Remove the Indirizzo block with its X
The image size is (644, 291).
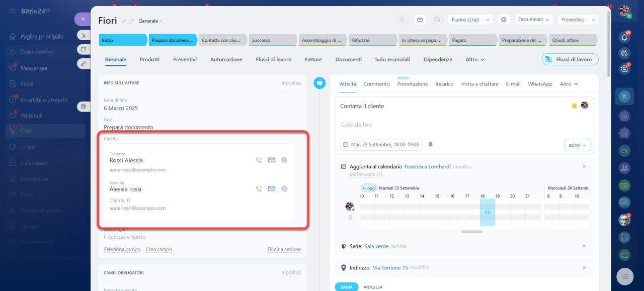(x=584, y=268)
